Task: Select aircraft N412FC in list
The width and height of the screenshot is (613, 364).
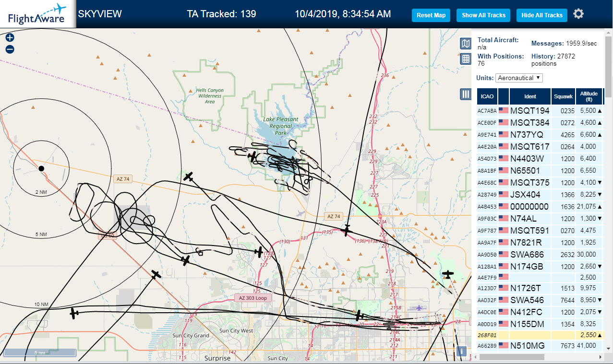Action: (540, 312)
